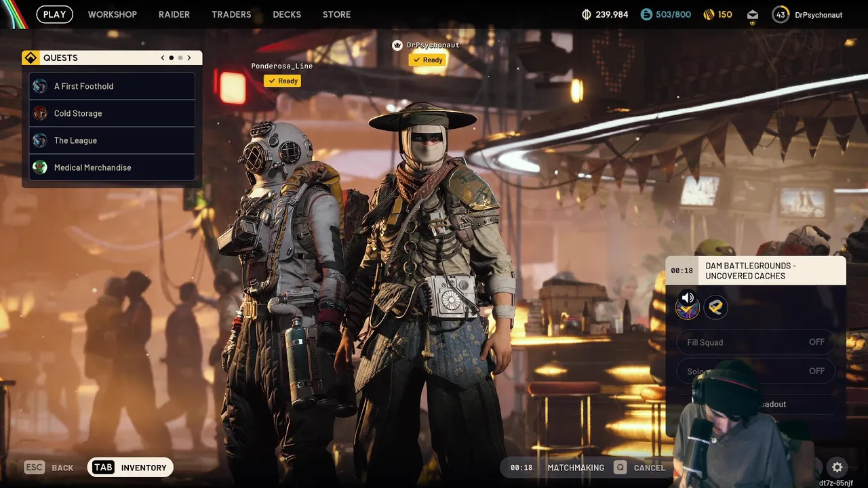Click trader portrait icon on The League

[x=40, y=140]
